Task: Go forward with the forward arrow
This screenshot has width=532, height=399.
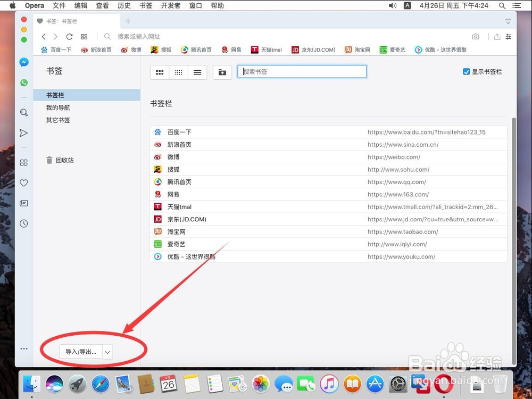Action: (56, 37)
